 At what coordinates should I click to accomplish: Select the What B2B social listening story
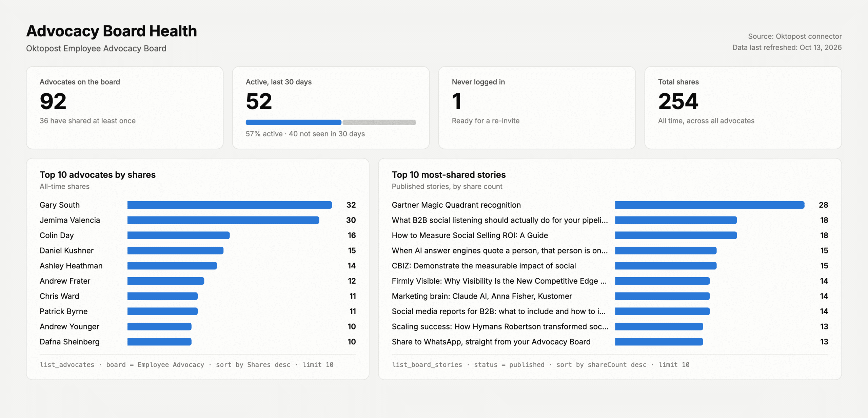pyautogui.click(x=500, y=220)
